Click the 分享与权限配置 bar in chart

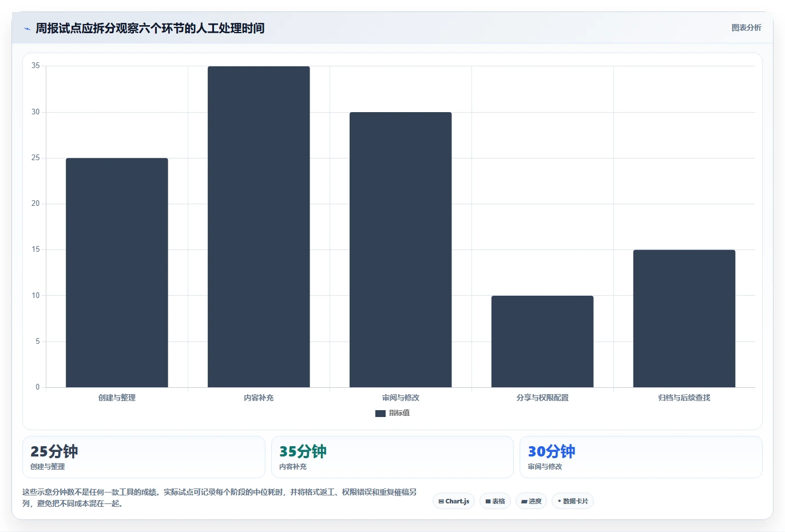(542, 342)
